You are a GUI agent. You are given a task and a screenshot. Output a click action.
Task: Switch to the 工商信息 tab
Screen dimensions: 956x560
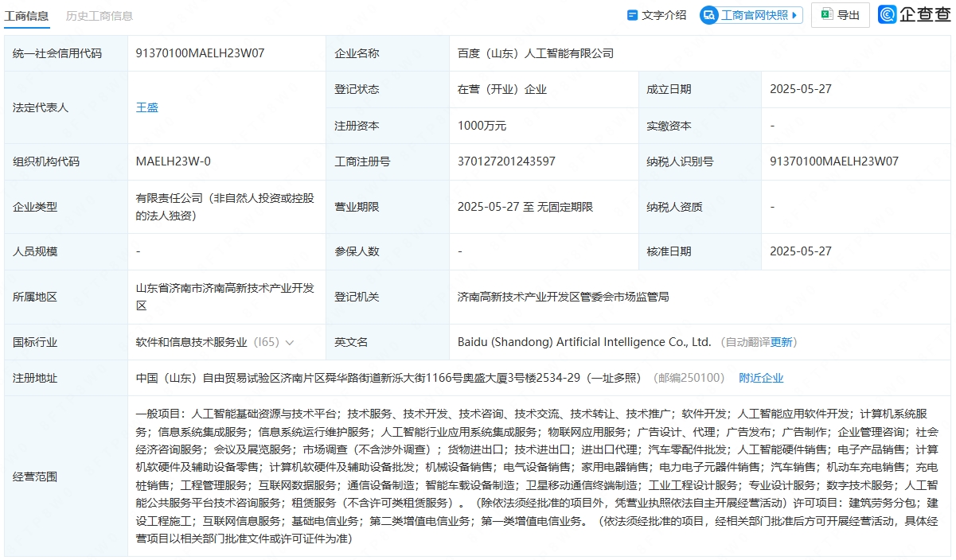[26, 15]
